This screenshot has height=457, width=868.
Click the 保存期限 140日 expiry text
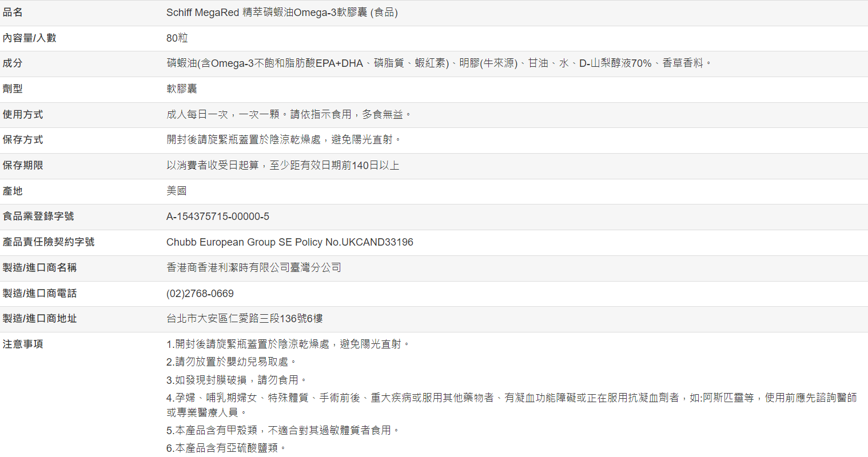tap(282, 166)
